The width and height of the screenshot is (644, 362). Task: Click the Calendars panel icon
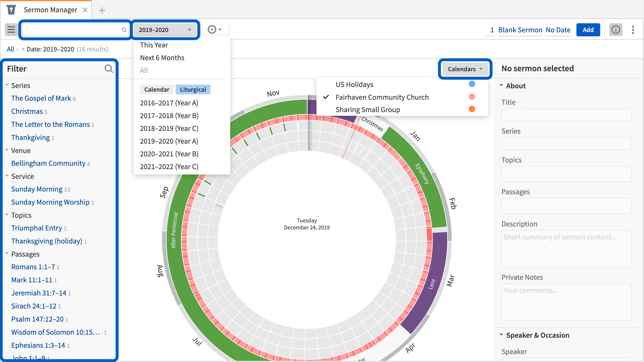464,69
